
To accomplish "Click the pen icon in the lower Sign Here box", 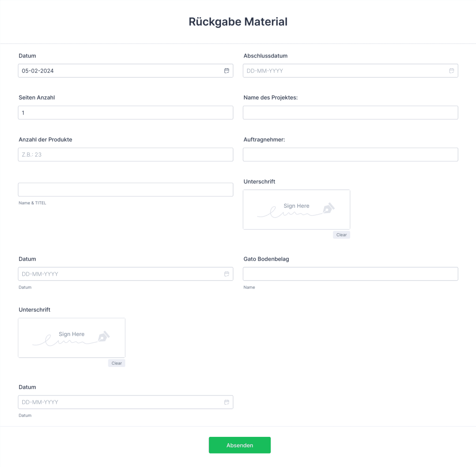I will (x=104, y=336).
